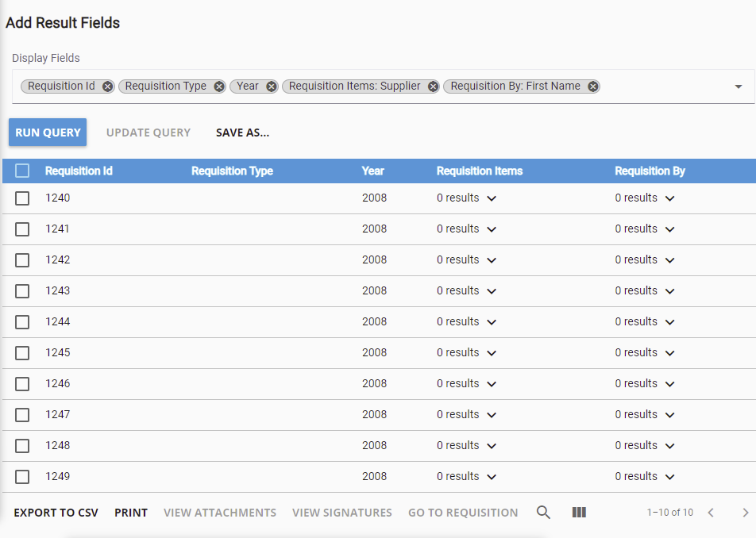Click the pagination text 1–10 of 10
Viewport: 756px width, 538px height.
click(x=669, y=513)
